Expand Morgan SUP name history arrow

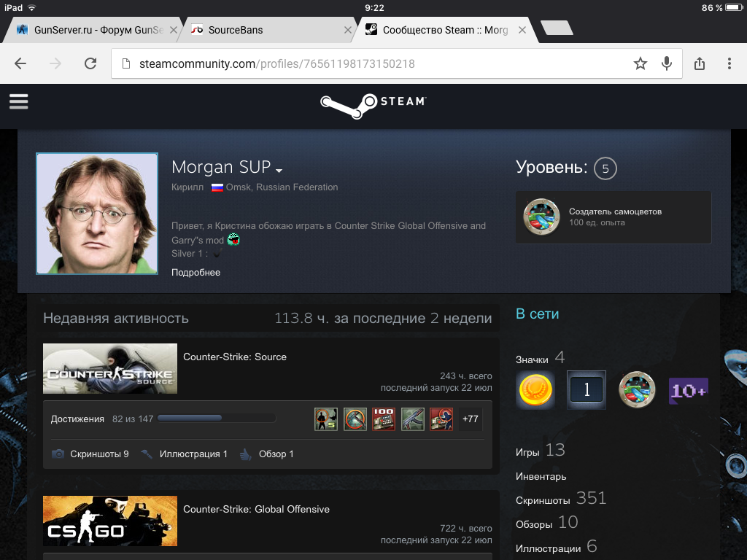[x=279, y=171]
